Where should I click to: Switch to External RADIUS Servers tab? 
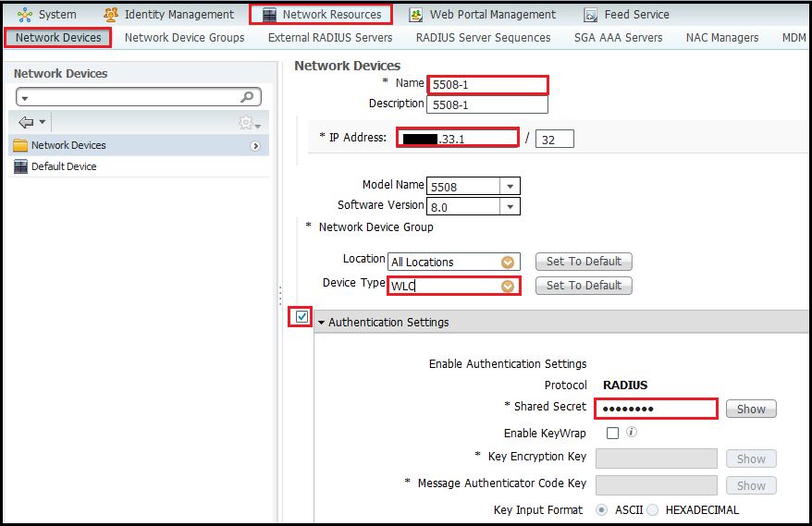pyautogui.click(x=330, y=38)
